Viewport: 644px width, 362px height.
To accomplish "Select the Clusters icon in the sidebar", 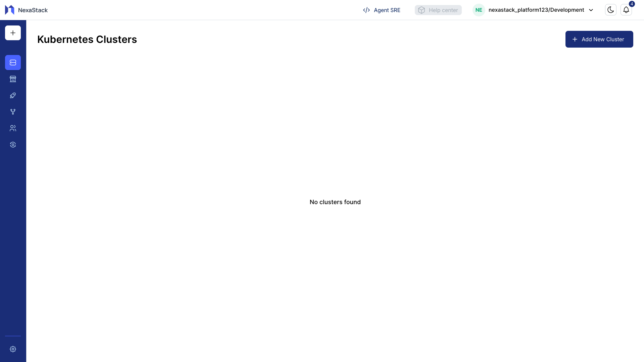I will click(x=13, y=62).
